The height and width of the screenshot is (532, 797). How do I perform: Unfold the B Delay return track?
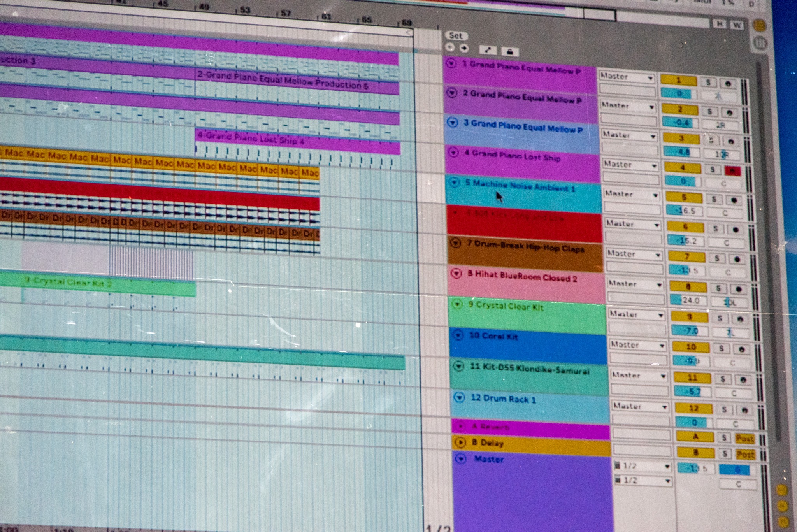[x=460, y=442]
